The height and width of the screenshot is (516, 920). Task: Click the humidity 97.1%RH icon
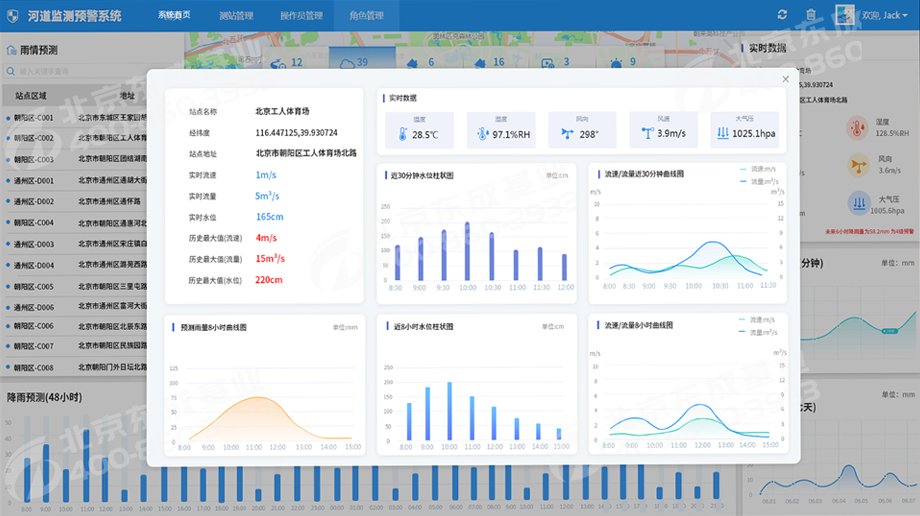(481, 133)
